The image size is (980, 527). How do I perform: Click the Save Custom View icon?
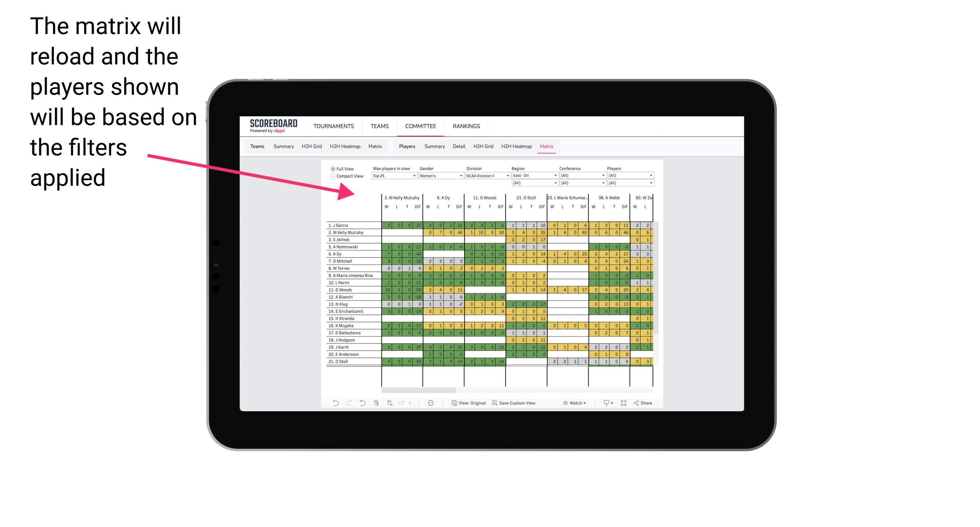[x=494, y=404]
